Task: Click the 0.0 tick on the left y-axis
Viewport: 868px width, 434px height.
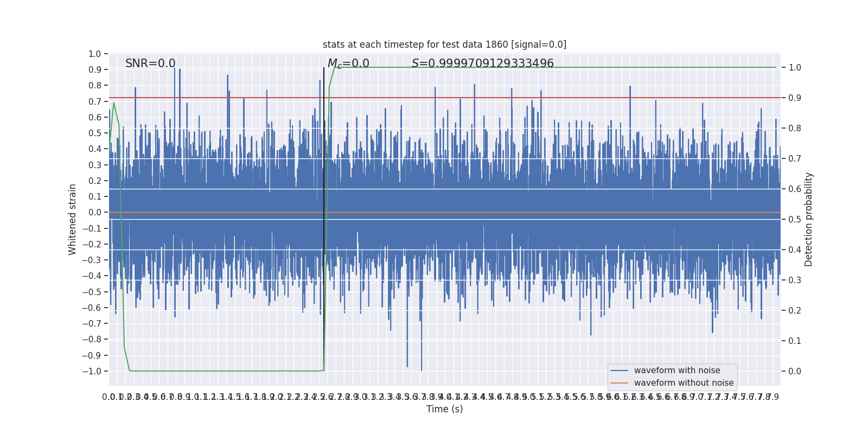Action: (95, 212)
